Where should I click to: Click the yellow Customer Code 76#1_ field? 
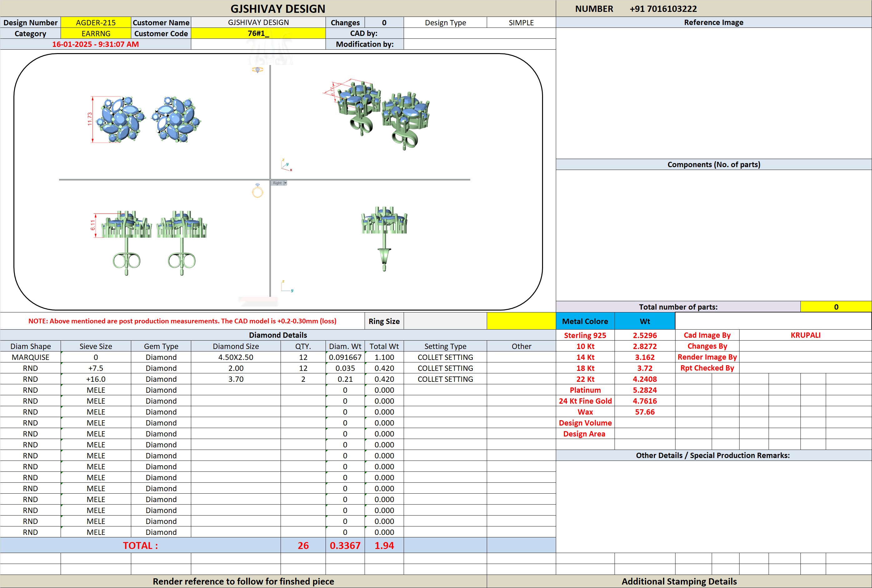coord(258,33)
